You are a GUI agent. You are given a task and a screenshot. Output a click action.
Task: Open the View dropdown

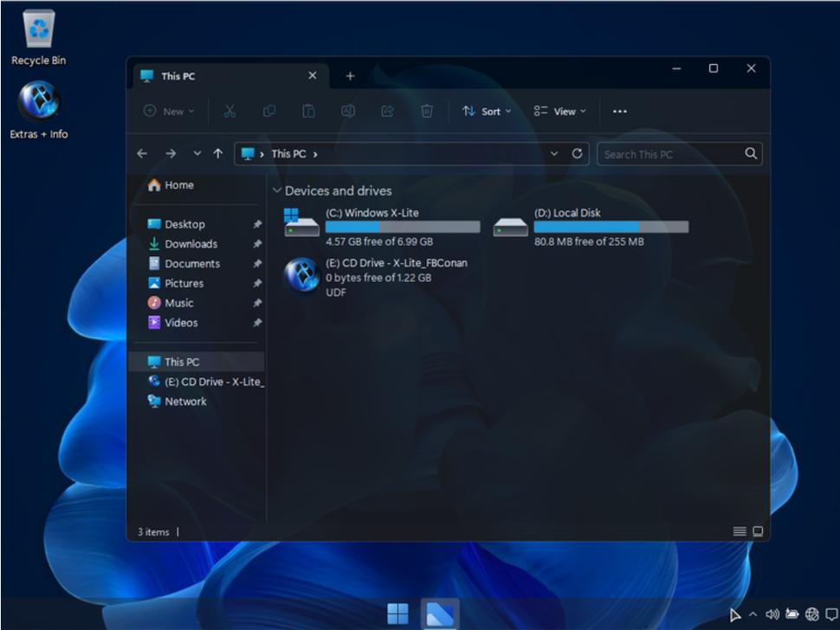click(559, 112)
